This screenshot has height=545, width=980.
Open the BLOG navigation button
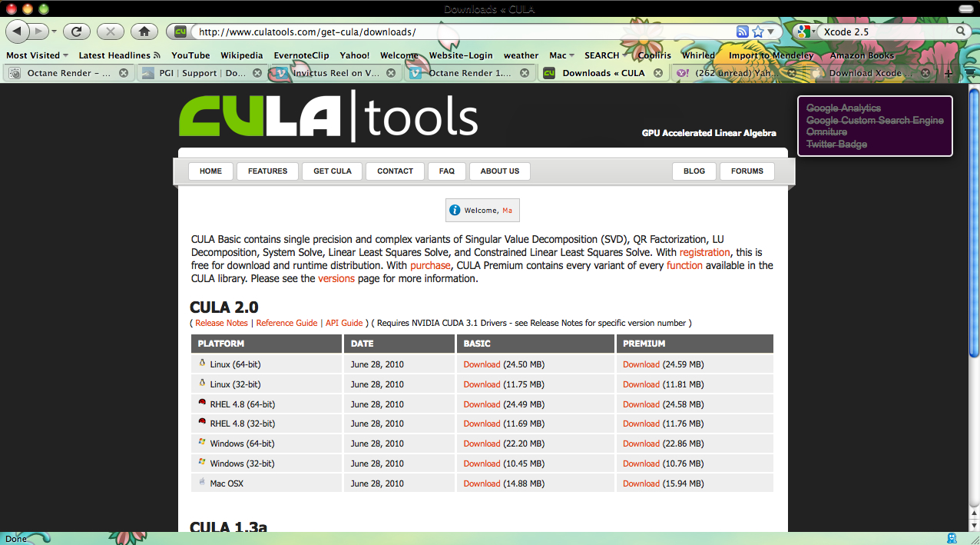(x=694, y=171)
